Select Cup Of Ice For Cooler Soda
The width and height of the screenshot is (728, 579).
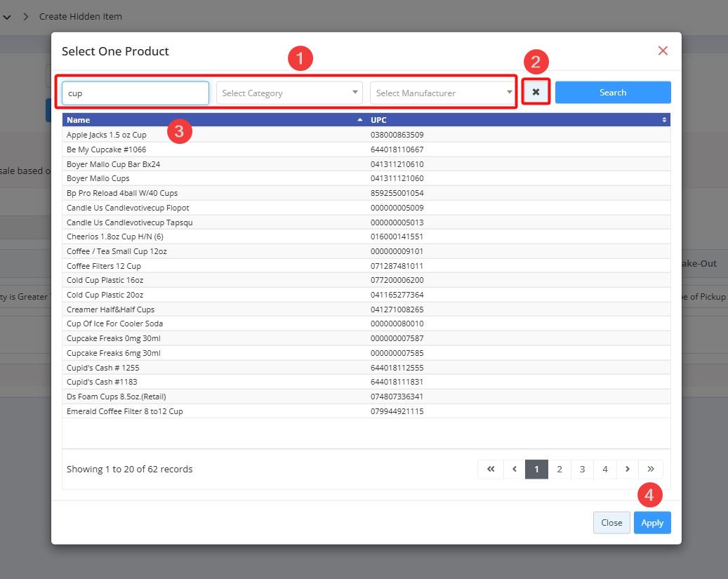366,324
